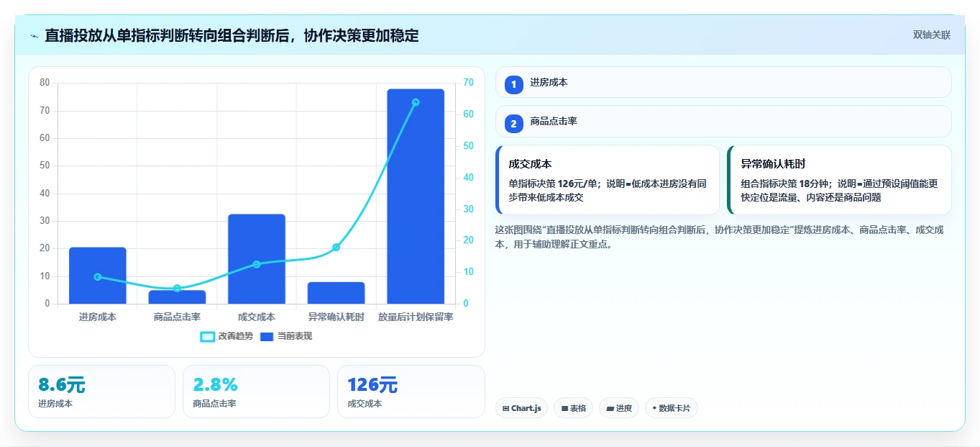Click the trend line point above 放量后计划保留率
This screenshot has height=447, width=980.
coord(416,102)
